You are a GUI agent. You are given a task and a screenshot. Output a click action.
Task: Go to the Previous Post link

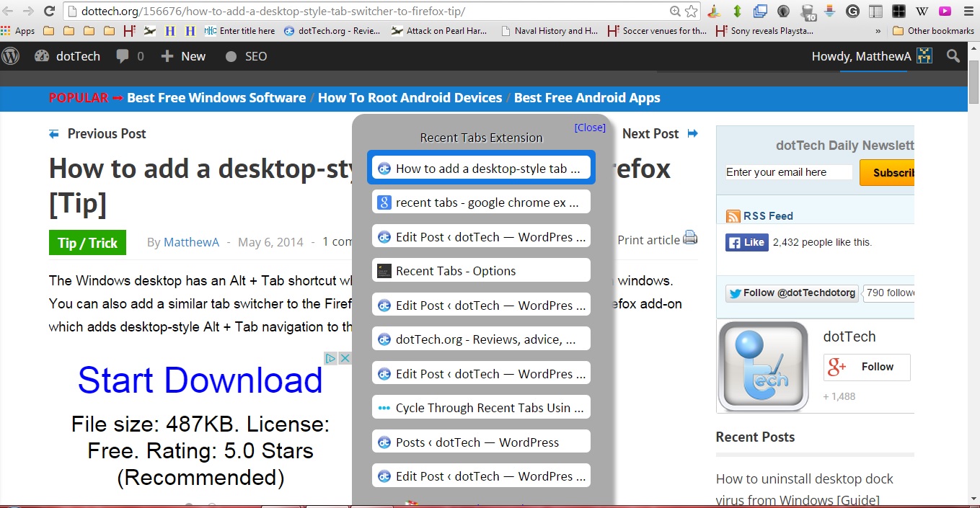(x=97, y=133)
